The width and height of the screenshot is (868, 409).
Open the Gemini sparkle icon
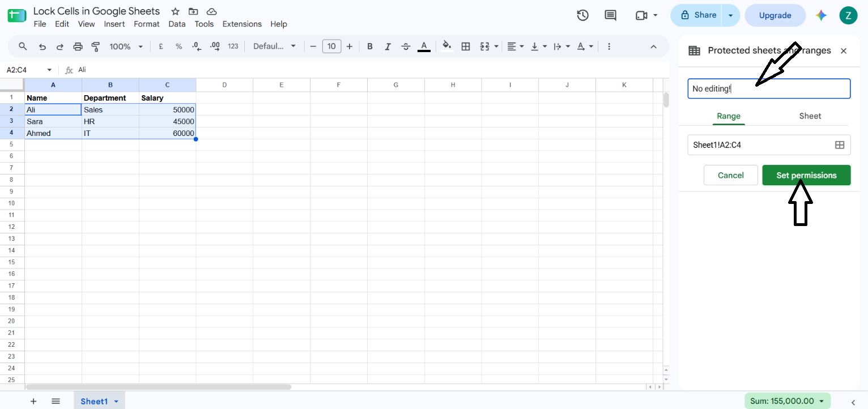tap(822, 15)
